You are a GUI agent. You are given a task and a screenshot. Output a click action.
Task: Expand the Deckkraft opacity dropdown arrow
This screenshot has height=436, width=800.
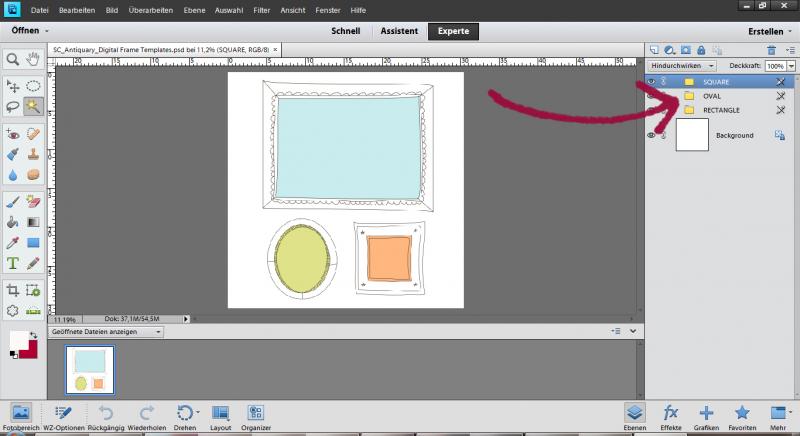[789, 64]
